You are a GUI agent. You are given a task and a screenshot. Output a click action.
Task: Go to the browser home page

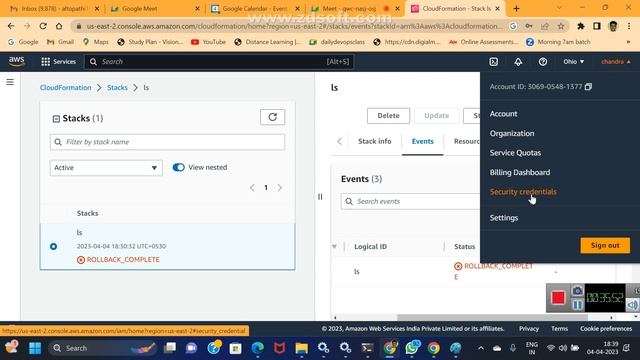[59, 26]
